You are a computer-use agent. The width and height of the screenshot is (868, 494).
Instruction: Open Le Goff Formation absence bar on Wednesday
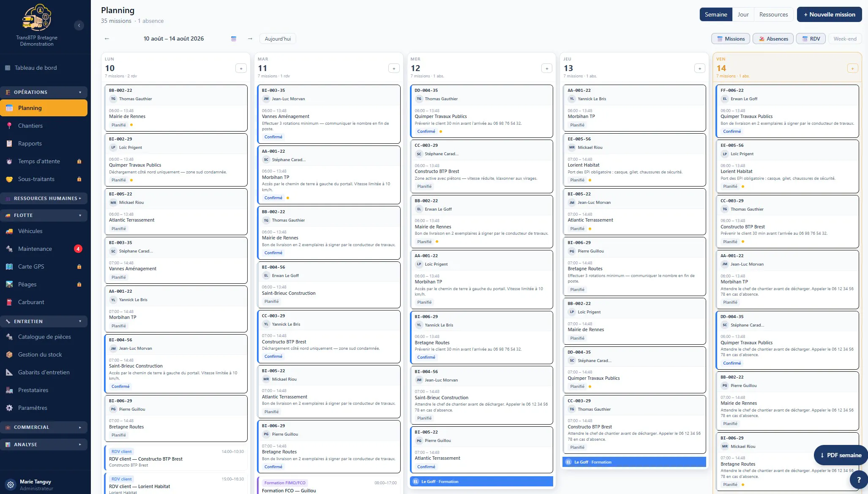(x=482, y=481)
